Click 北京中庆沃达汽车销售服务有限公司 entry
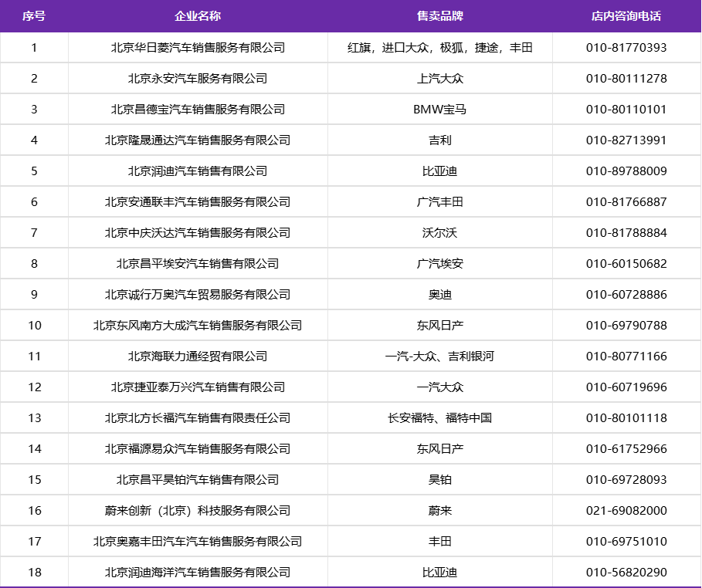The width and height of the screenshot is (702, 588). (198, 233)
